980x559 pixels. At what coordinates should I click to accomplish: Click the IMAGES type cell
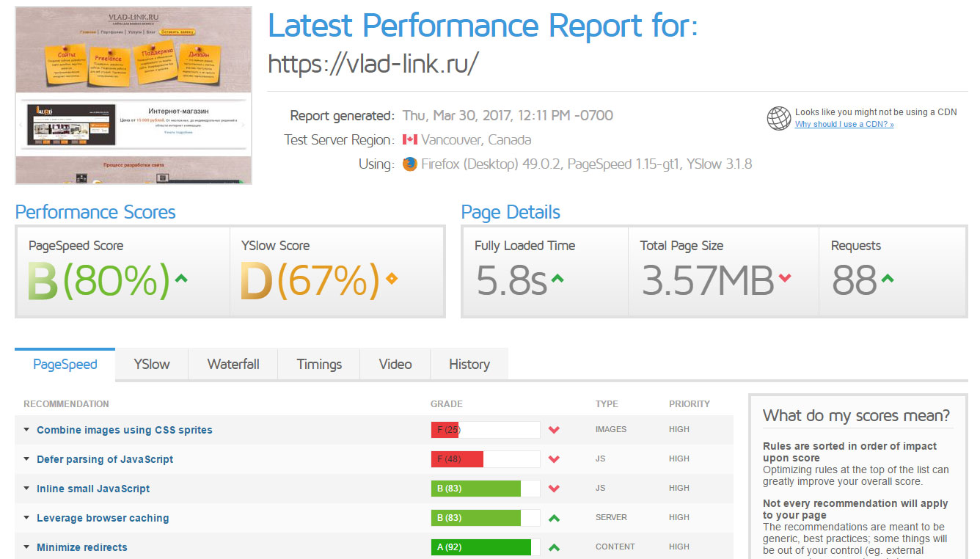[x=611, y=430]
